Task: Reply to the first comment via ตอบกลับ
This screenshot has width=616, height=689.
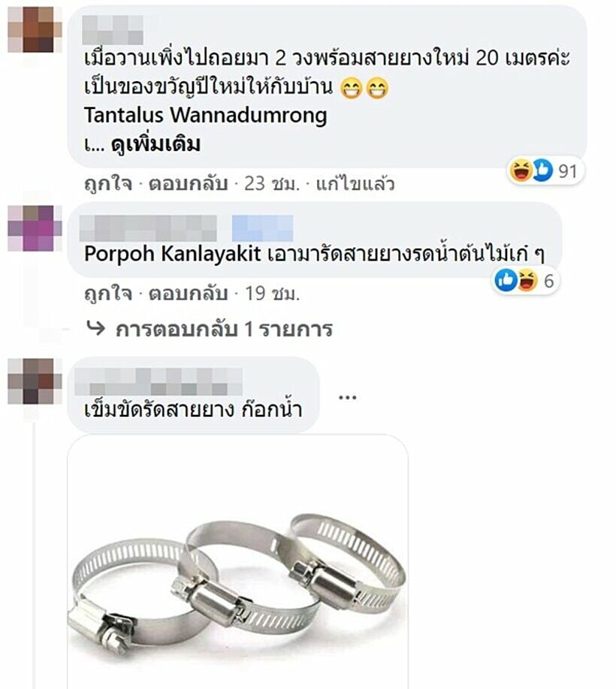Action: point(188,183)
